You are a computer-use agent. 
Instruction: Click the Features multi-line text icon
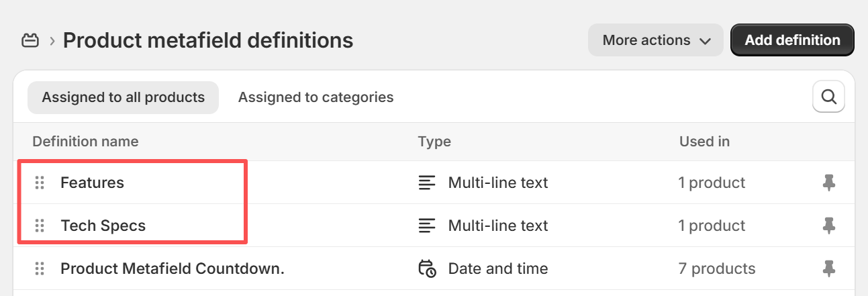click(x=426, y=183)
